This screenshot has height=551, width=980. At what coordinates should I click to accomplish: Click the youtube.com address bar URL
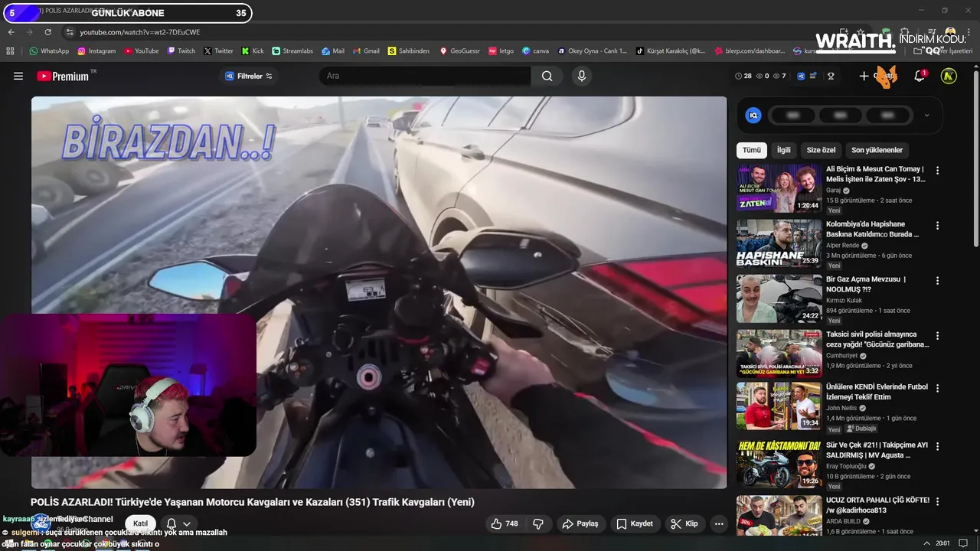coord(140,32)
